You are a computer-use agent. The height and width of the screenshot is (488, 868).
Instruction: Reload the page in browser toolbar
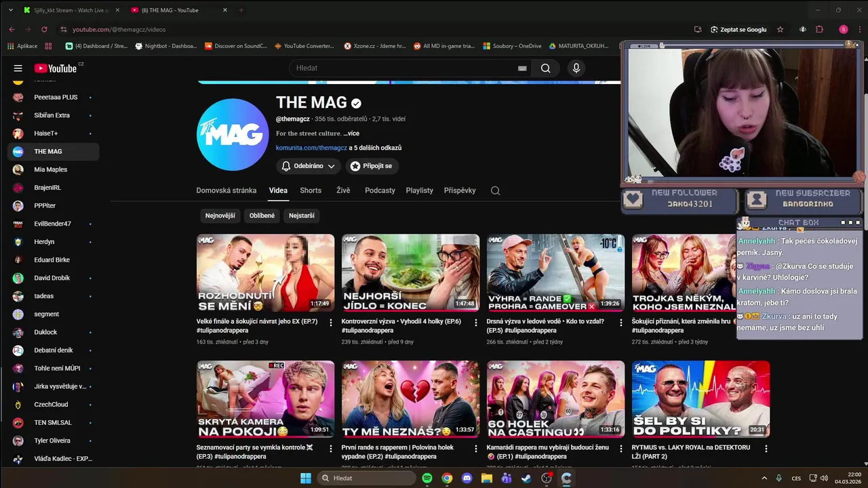pos(44,29)
